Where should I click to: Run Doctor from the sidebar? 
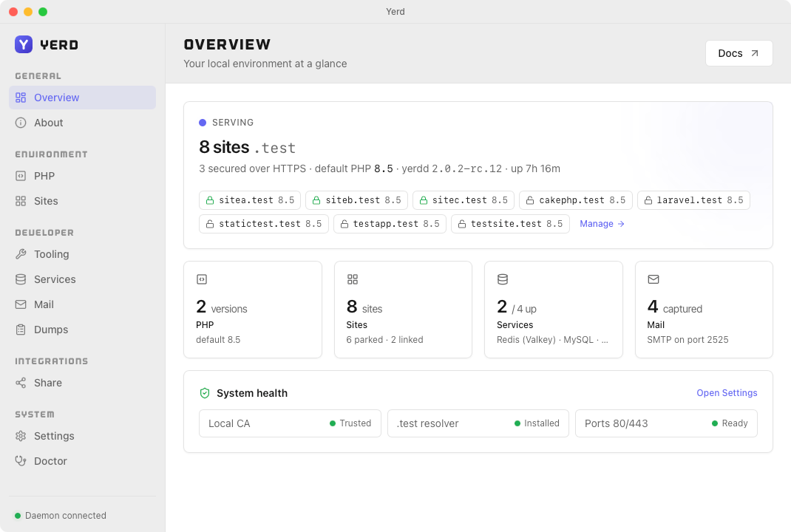pos(82,461)
